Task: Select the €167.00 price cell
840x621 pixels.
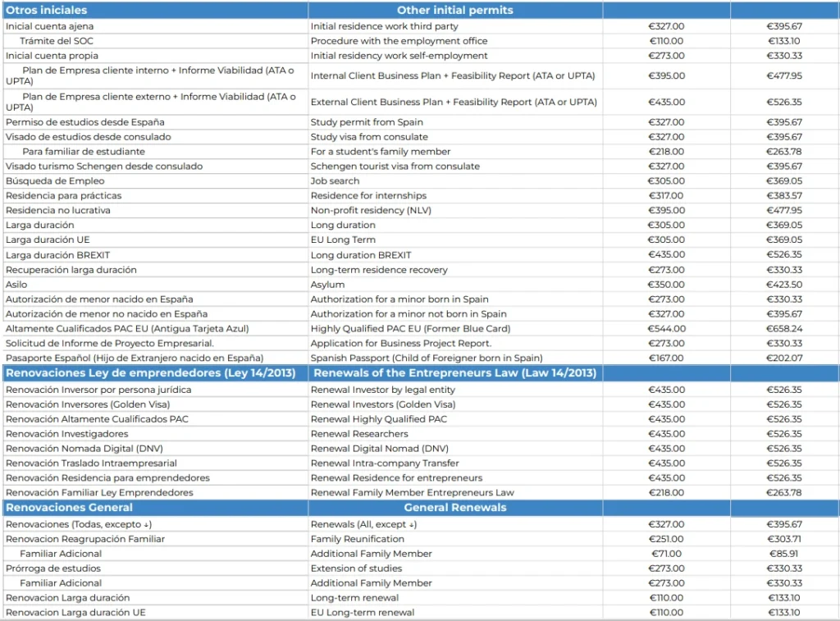Action: click(666, 358)
